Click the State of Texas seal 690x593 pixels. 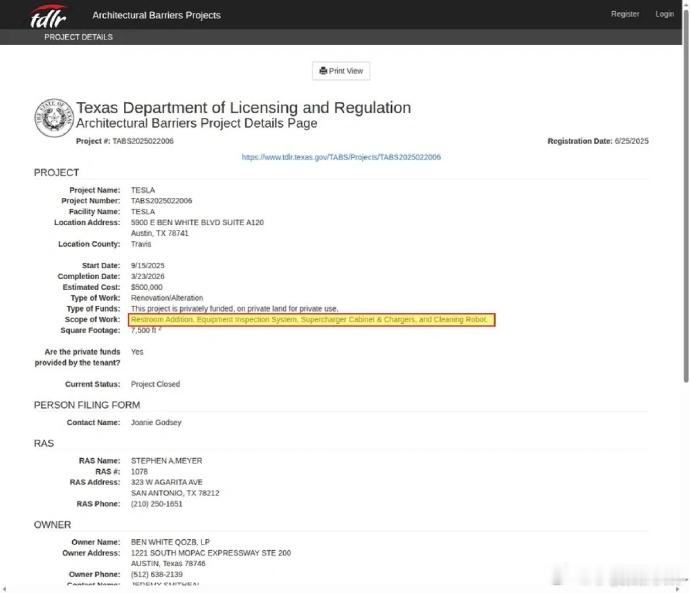(54, 118)
